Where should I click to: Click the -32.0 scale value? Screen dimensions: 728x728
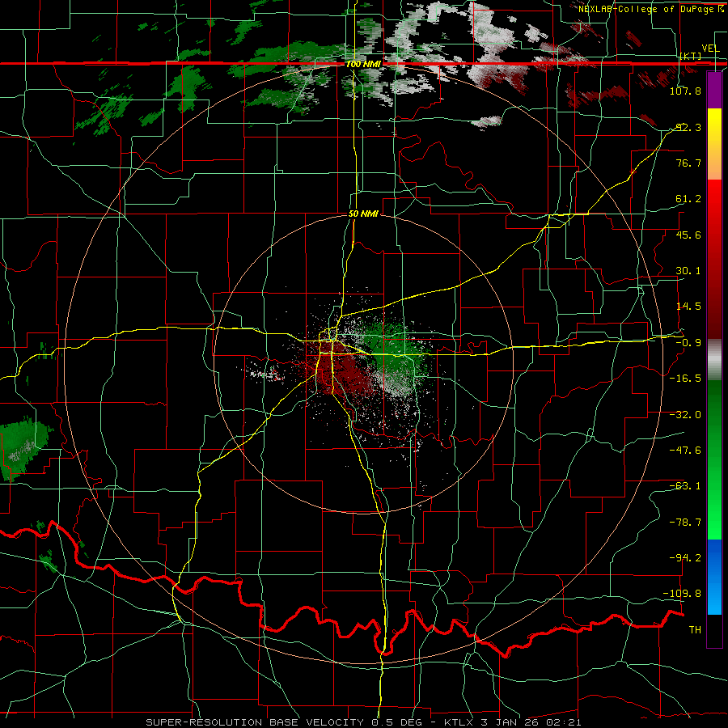click(685, 415)
